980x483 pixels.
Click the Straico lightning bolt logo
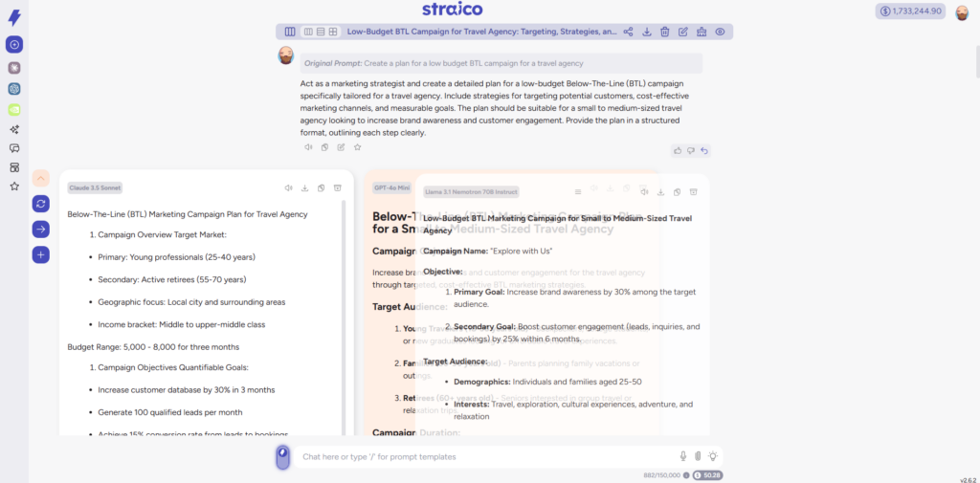click(x=14, y=17)
